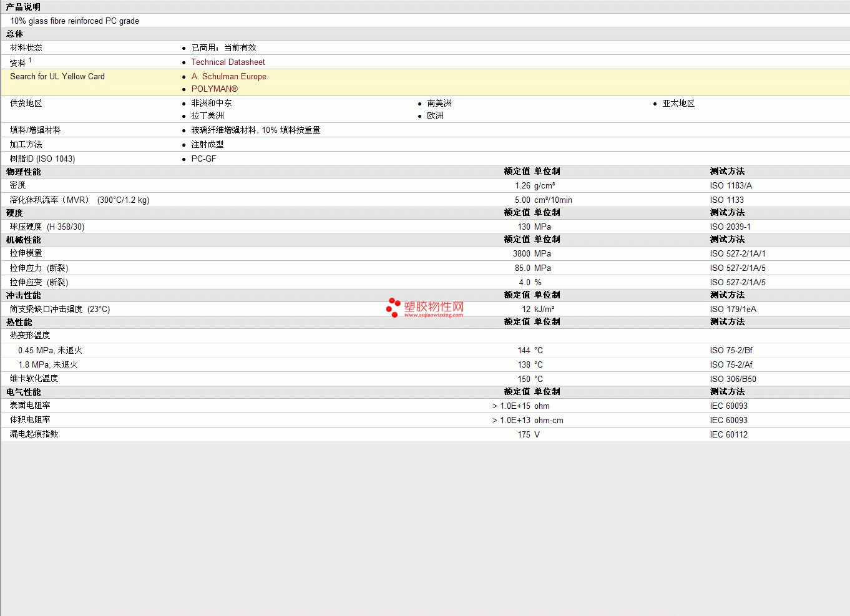Select the 密度 row label
Image resolution: width=850 pixels, height=616 pixels.
[x=18, y=185]
